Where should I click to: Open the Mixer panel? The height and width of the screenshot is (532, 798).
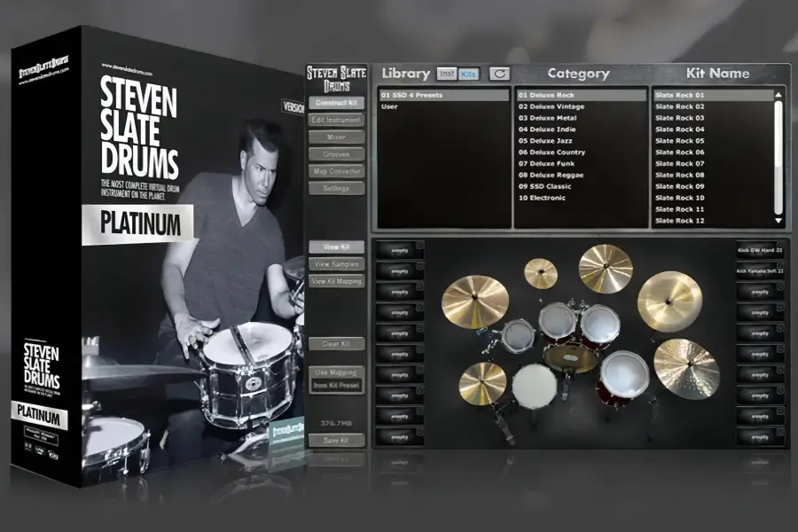click(335, 137)
